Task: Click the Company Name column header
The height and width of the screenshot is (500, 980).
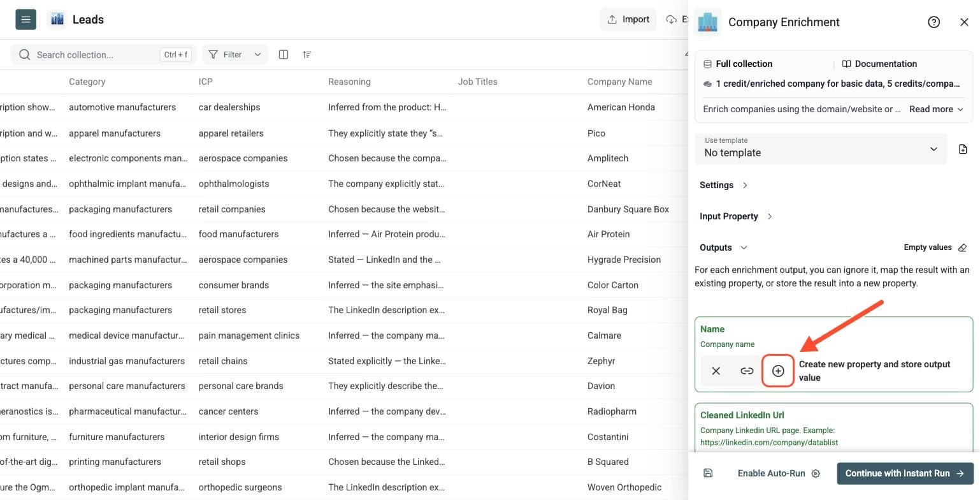Action: tap(620, 82)
